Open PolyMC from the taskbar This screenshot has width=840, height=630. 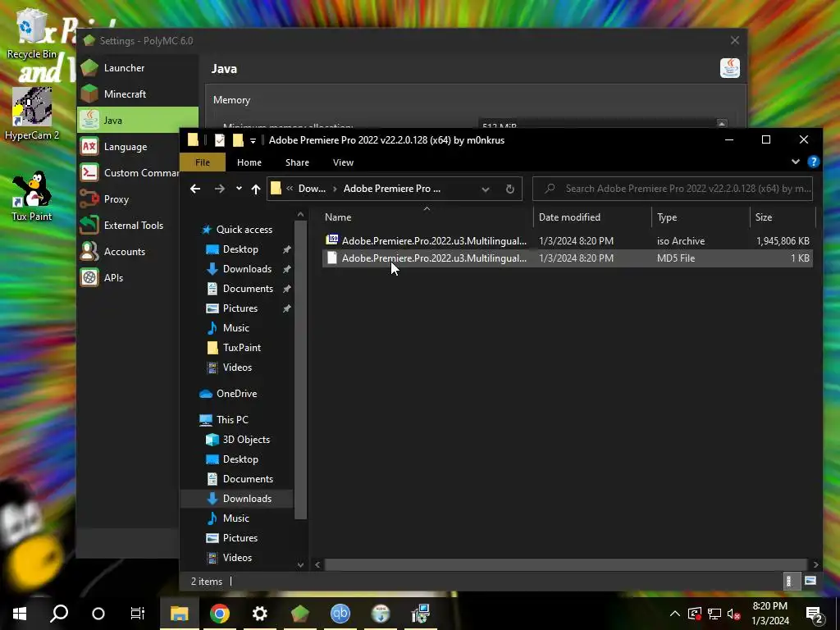point(300,613)
